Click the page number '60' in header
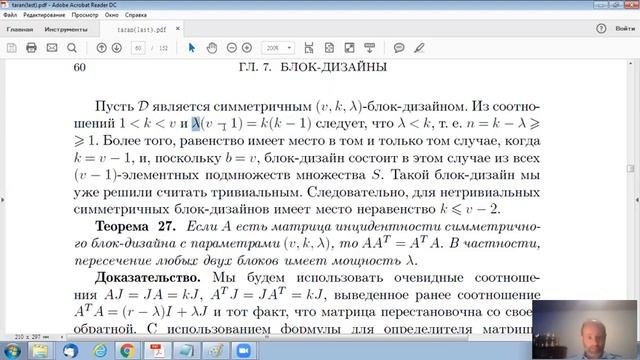Screen dimensions: 640x360 tap(80, 67)
